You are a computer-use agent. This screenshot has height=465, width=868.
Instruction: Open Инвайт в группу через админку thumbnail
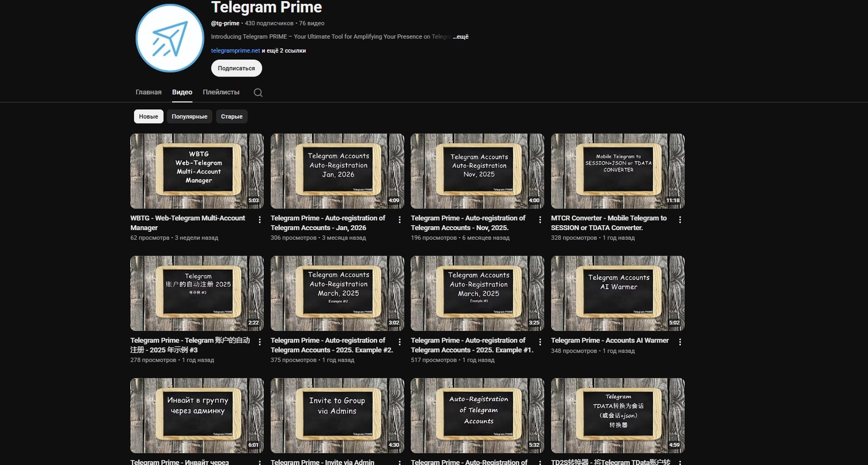(197, 416)
